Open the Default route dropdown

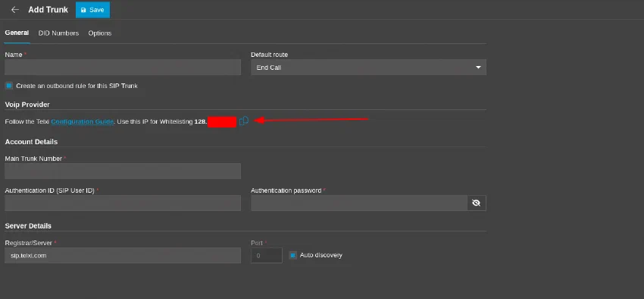point(368,68)
